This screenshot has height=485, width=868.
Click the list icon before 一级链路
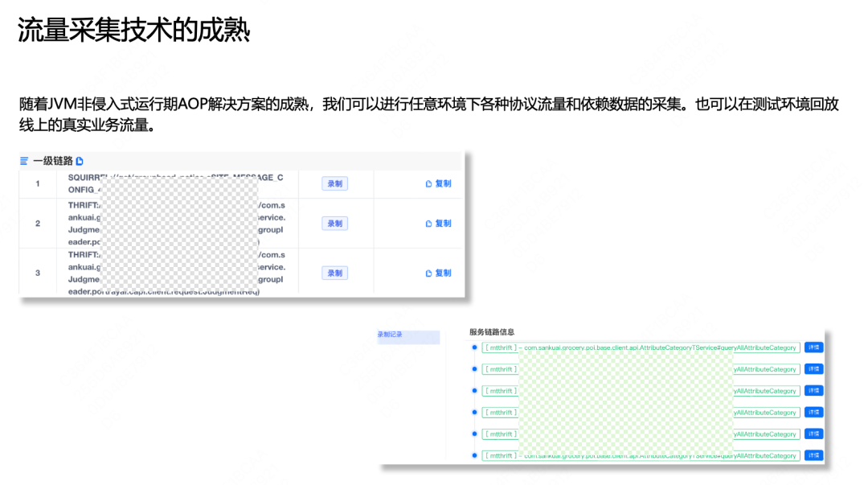tap(24, 161)
